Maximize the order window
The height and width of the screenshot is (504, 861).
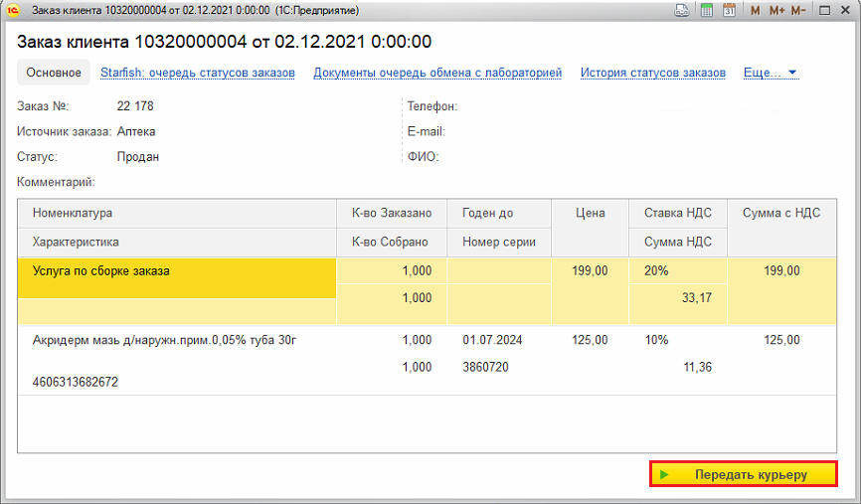coord(824,10)
